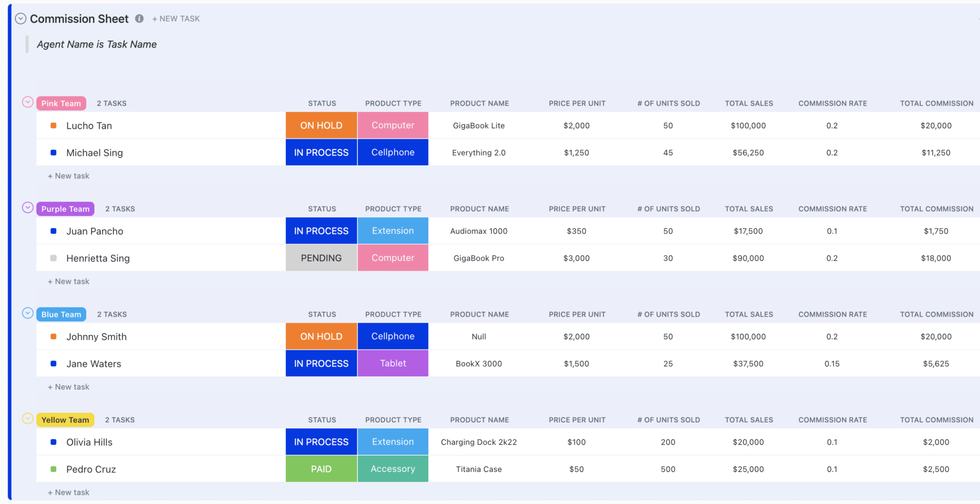
Task: Click the + NEW TASK button at top
Action: 176,19
